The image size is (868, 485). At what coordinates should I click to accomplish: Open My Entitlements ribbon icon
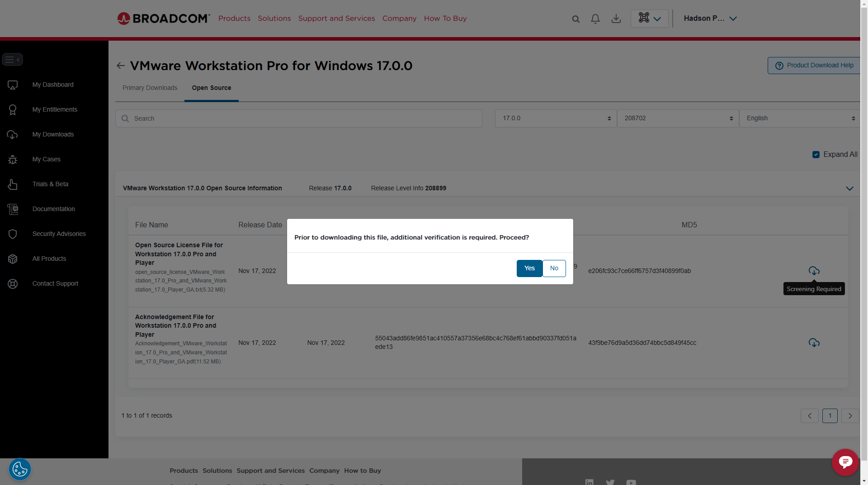(x=13, y=110)
